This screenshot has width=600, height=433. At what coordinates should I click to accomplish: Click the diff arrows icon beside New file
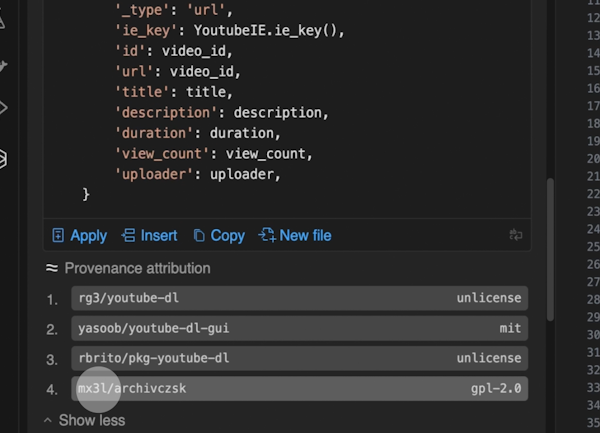[516, 236]
